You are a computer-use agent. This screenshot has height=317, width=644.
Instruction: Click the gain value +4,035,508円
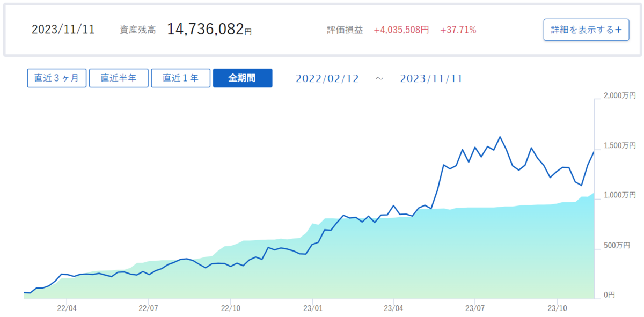[x=401, y=30]
